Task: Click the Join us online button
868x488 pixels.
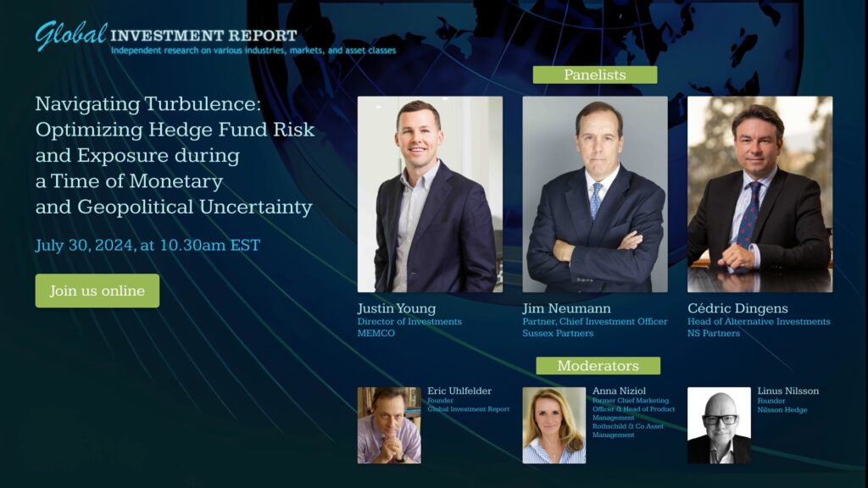Action: click(x=97, y=291)
